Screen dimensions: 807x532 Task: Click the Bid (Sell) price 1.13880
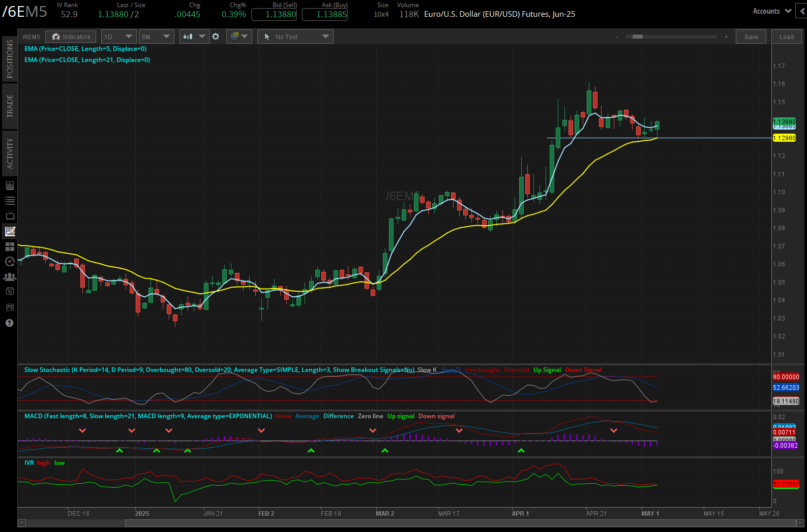coord(274,14)
